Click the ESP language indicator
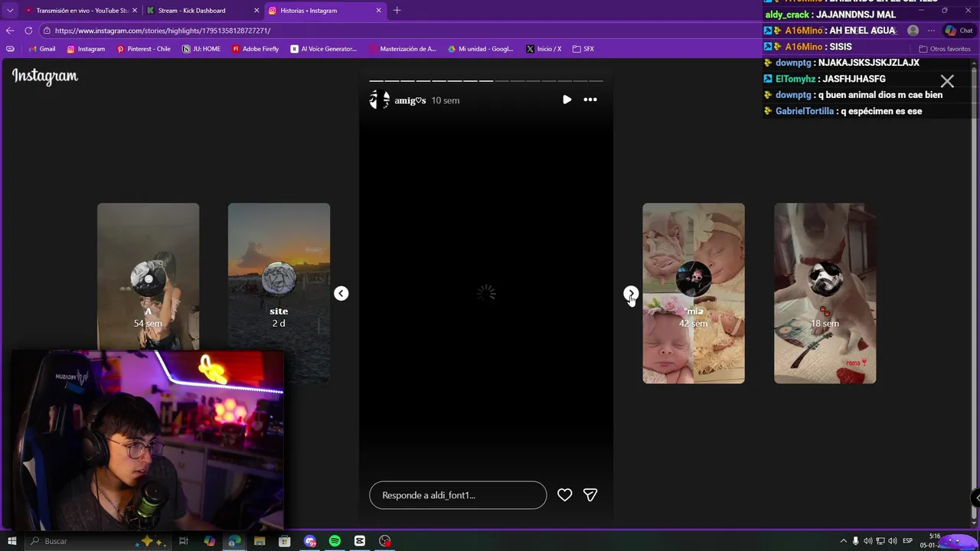Viewport: 980px width, 551px height. [x=908, y=541]
